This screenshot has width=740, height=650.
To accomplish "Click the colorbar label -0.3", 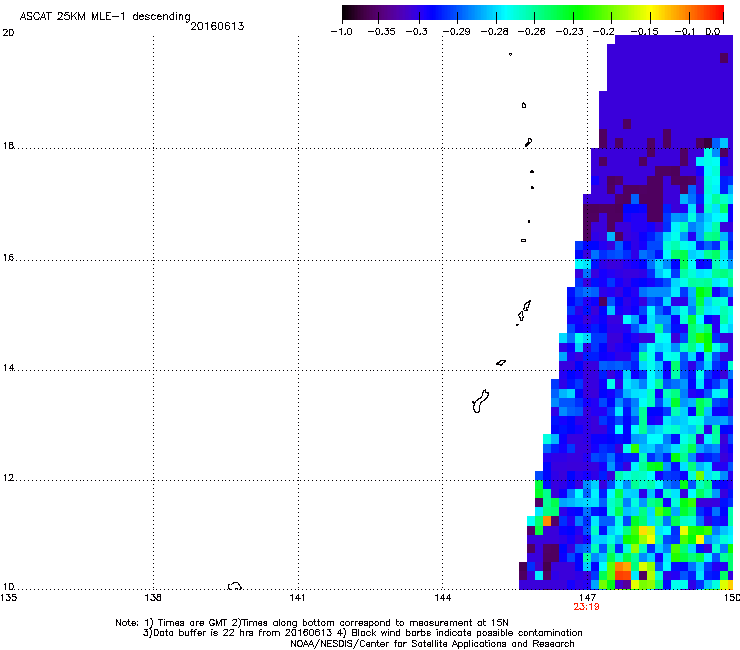I will (417, 32).
